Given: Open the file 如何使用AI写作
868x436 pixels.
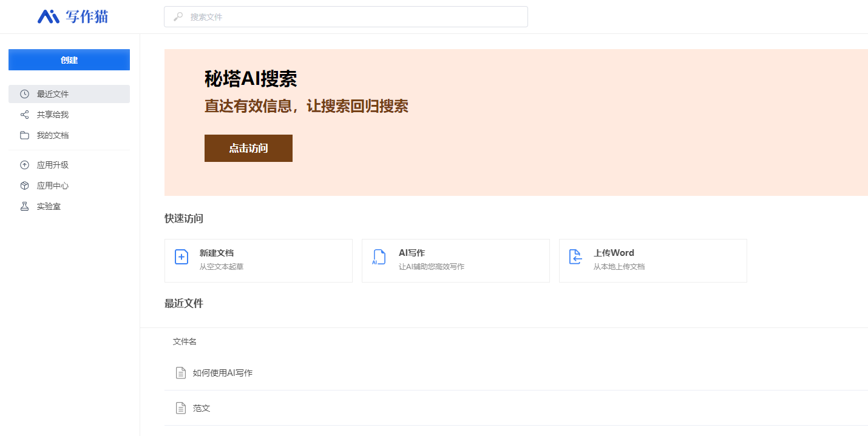Looking at the screenshot, I should [x=223, y=373].
